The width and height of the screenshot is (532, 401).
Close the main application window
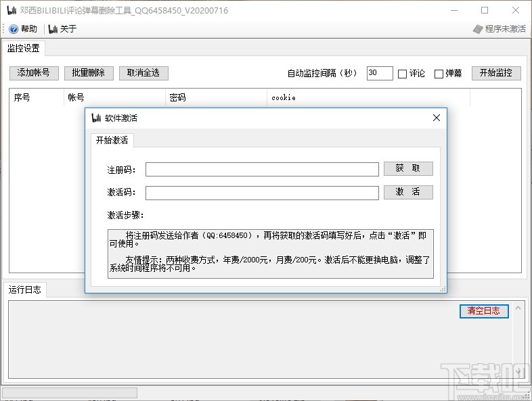(x=515, y=11)
